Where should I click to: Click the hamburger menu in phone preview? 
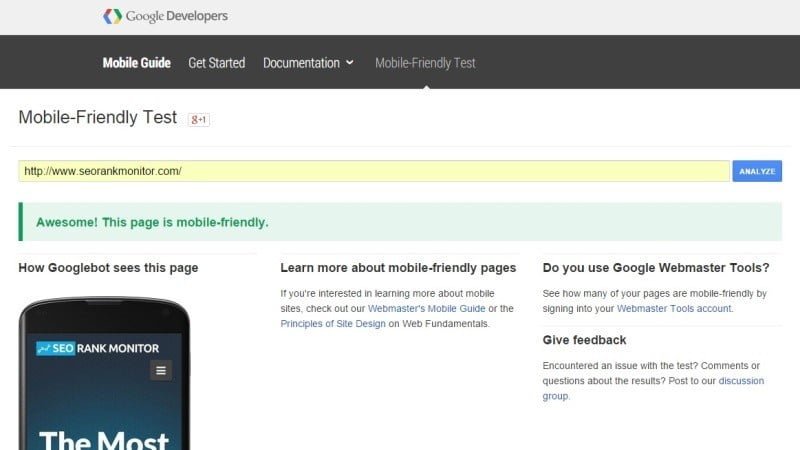coord(161,370)
